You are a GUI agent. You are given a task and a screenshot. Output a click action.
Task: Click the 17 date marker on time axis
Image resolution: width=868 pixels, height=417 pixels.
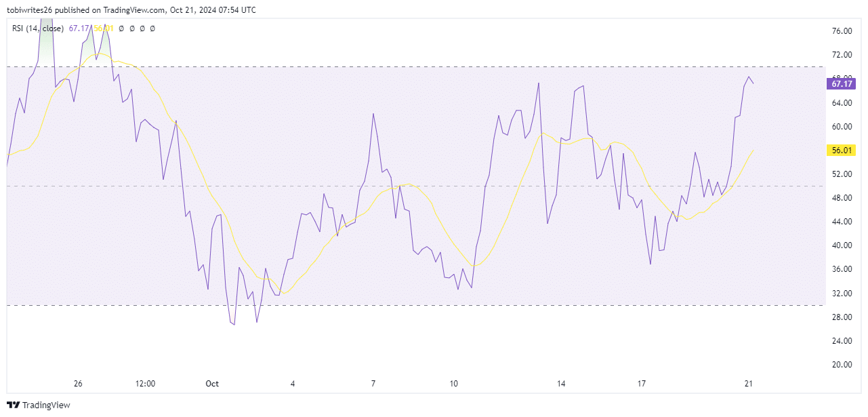pyautogui.click(x=642, y=384)
